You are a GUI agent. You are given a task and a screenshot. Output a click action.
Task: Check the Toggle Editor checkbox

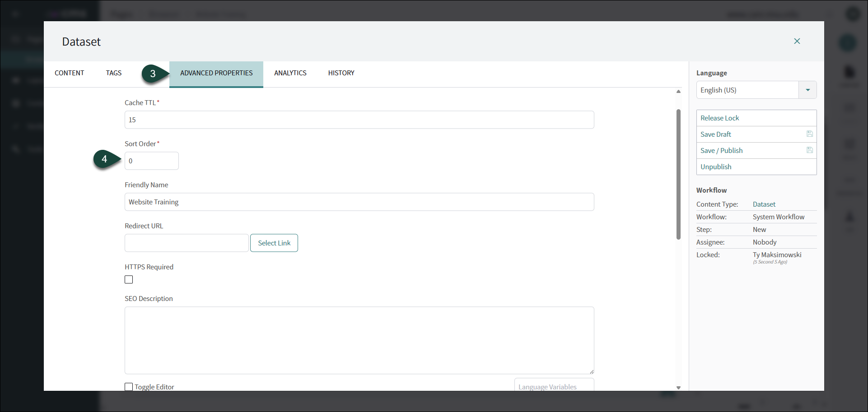129,387
